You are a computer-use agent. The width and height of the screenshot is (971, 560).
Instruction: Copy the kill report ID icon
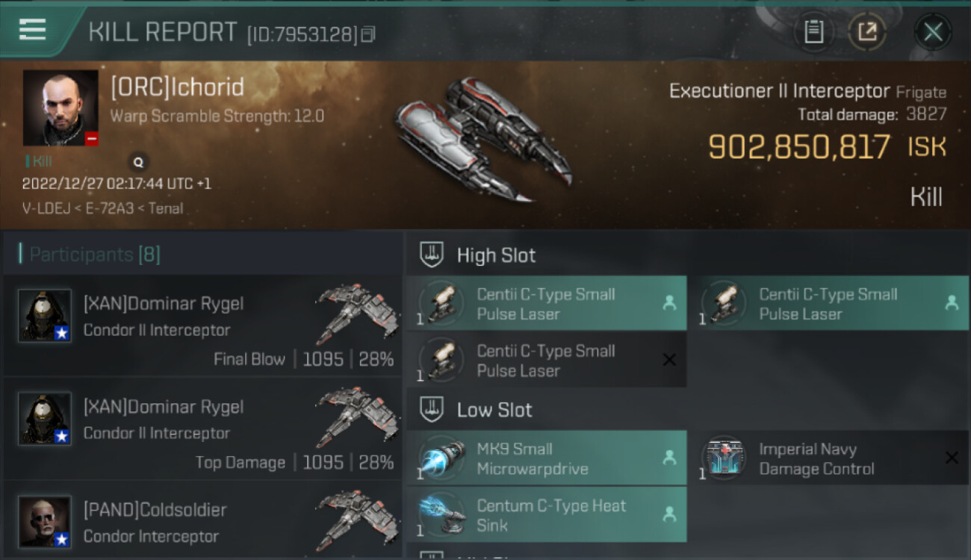[x=367, y=34]
